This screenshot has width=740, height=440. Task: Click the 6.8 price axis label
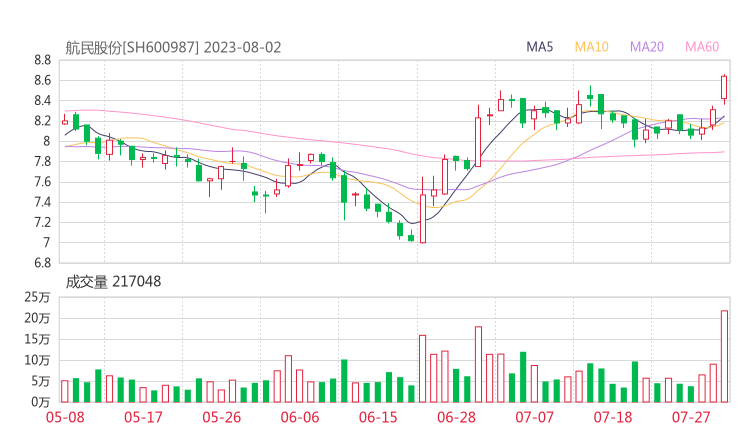[42, 263]
